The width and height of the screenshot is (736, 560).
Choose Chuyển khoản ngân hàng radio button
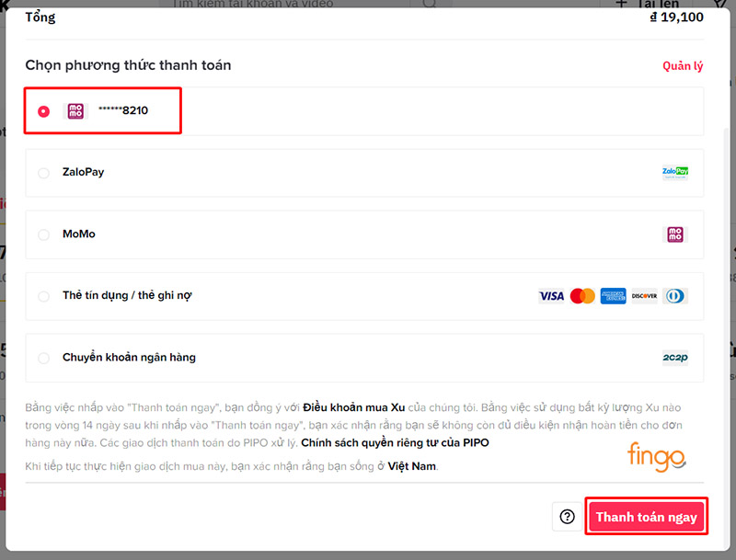(43, 359)
